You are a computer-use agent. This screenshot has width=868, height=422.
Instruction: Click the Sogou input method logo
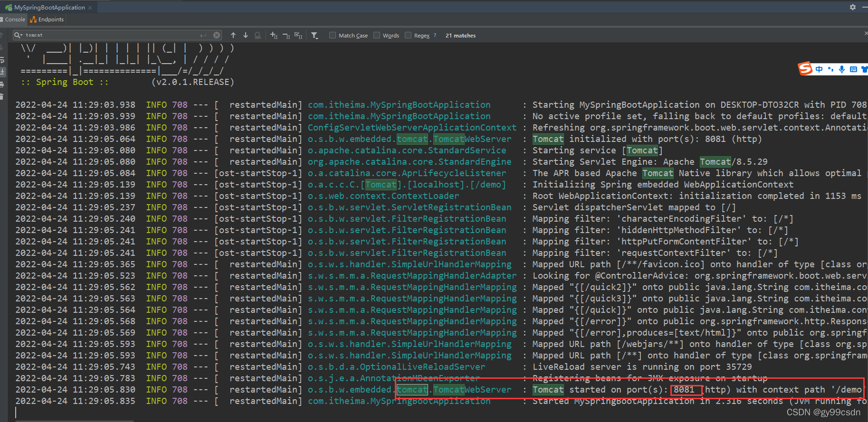(x=805, y=69)
